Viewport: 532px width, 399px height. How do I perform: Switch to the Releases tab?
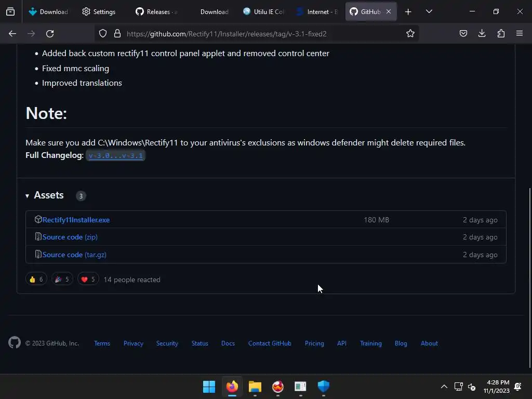coord(156,11)
